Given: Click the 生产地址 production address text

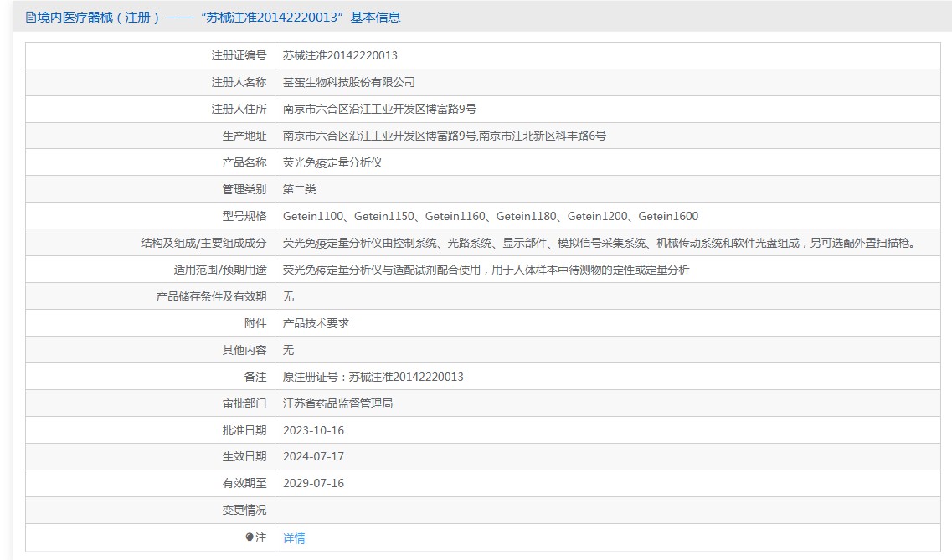Looking at the screenshot, I should 444,136.
